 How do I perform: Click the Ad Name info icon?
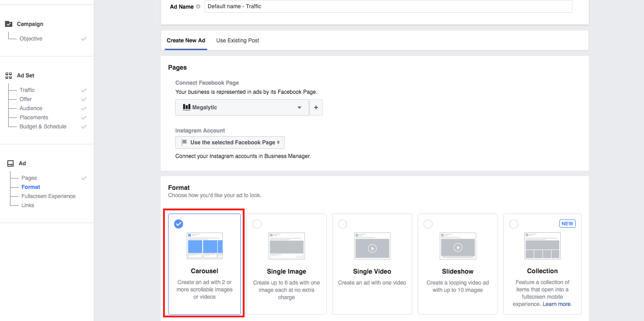[198, 7]
